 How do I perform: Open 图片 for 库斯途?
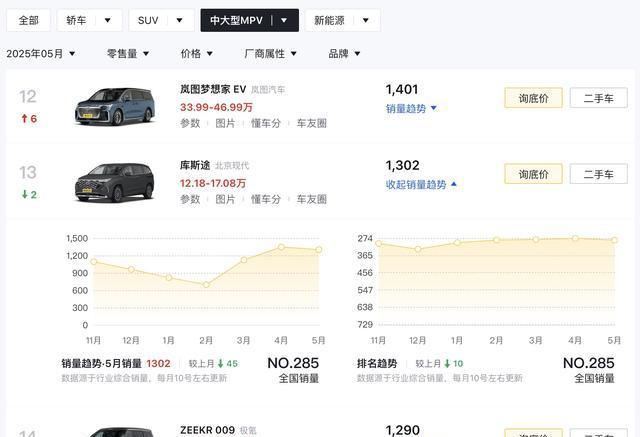[x=225, y=199]
